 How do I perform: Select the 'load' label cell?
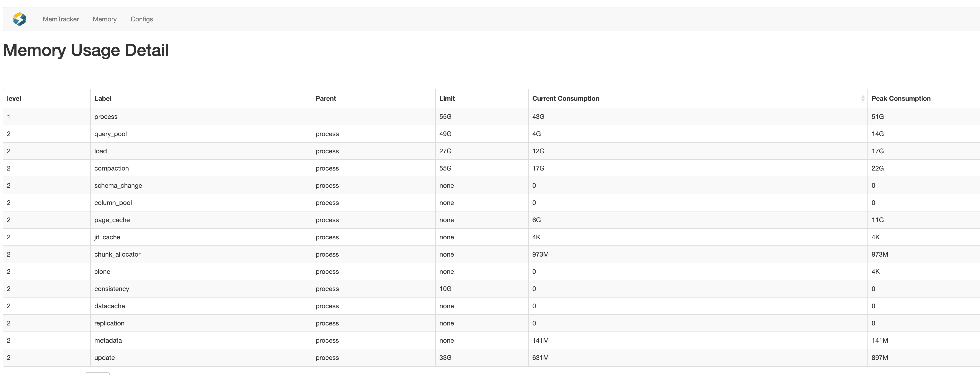[201, 151]
